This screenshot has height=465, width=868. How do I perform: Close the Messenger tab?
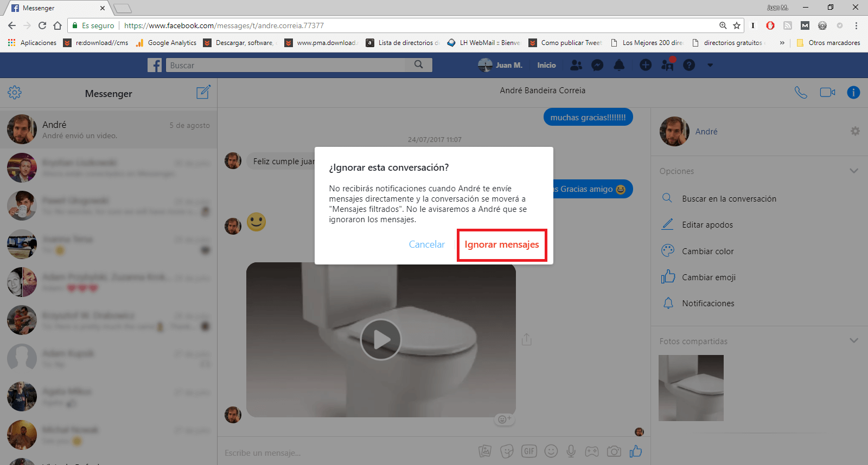(103, 8)
